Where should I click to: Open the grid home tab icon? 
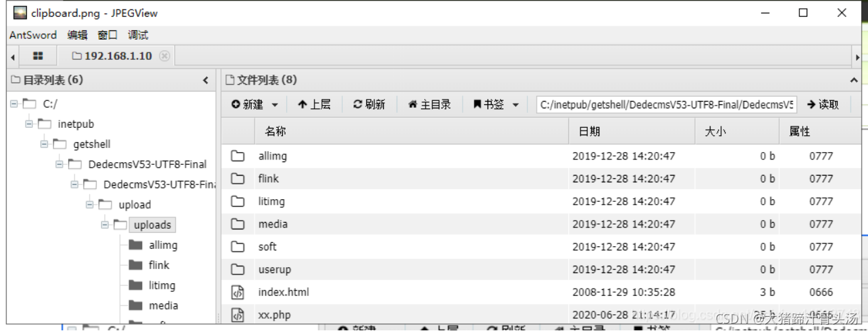38,56
